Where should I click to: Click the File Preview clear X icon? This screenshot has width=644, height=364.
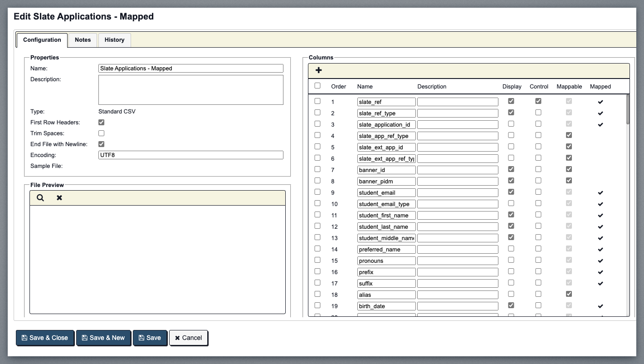click(59, 198)
